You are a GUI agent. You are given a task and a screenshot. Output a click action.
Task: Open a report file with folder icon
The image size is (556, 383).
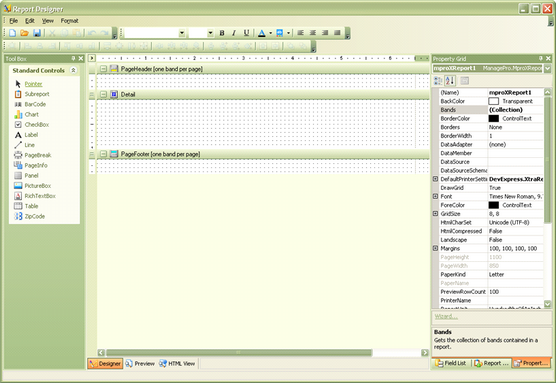pyautogui.click(x=24, y=33)
